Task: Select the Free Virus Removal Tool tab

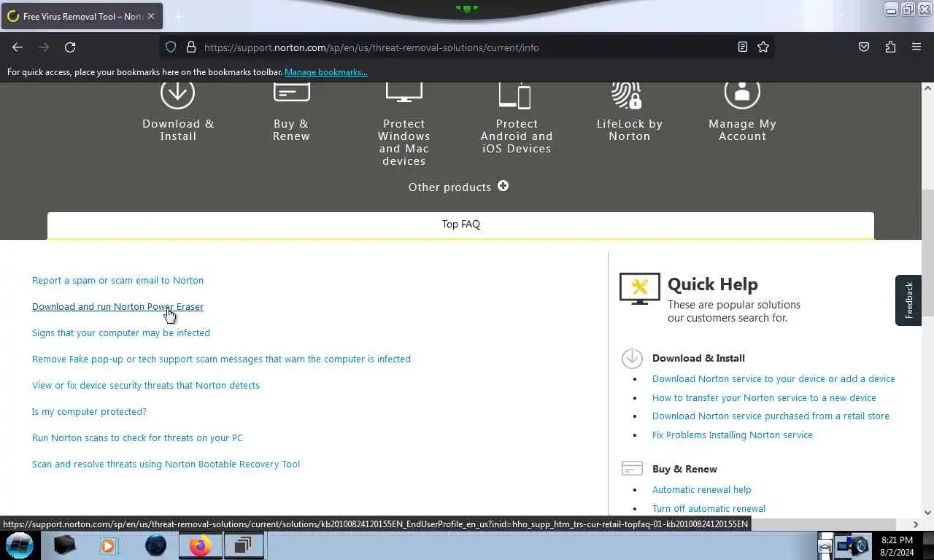Action: point(82,16)
